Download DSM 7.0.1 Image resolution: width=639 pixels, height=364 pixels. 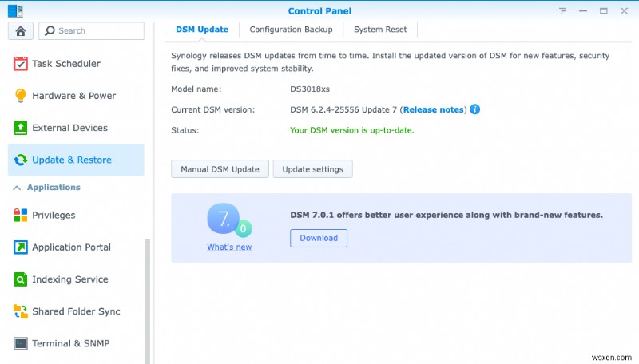pos(319,238)
